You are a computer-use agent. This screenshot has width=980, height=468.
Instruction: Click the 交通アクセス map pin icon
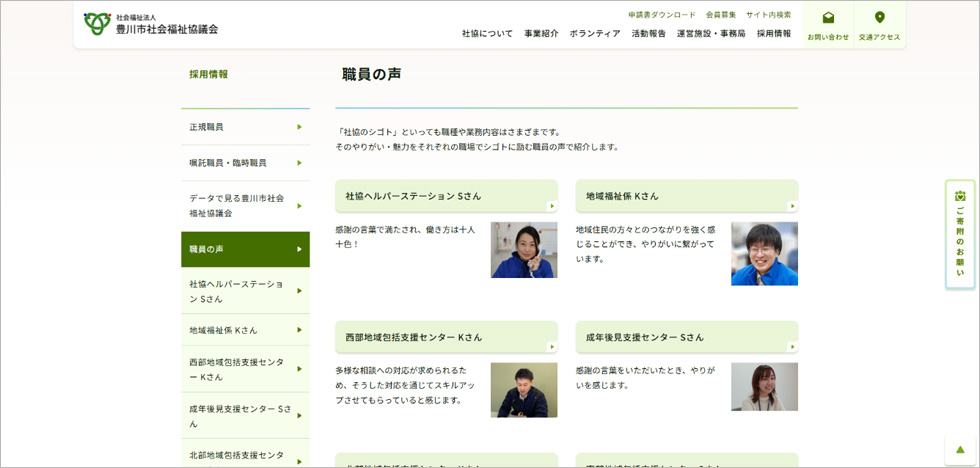879,18
